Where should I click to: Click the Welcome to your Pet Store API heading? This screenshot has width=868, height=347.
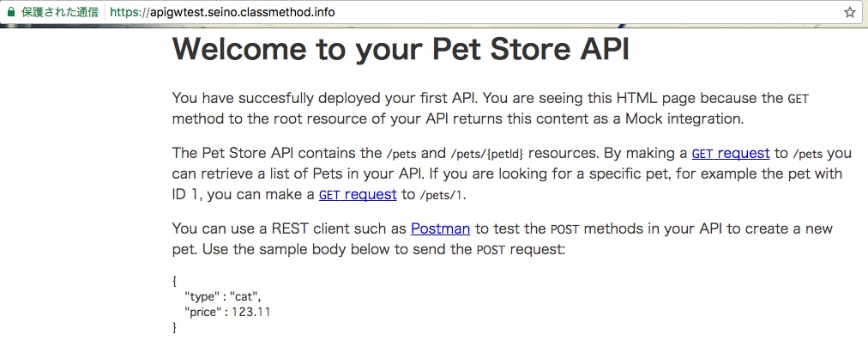tap(401, 49)
